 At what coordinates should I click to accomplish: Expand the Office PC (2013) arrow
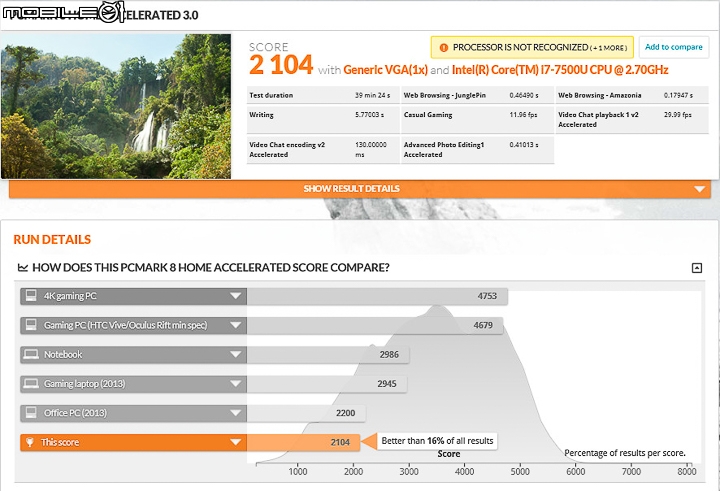(x=236, y=413)
